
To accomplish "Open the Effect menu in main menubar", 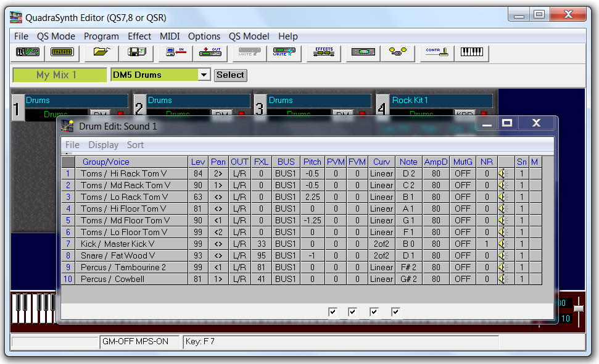I will 139,36.
